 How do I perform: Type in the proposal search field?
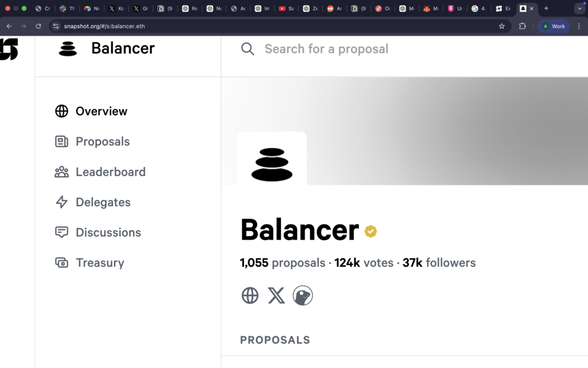tap(327, 49)
